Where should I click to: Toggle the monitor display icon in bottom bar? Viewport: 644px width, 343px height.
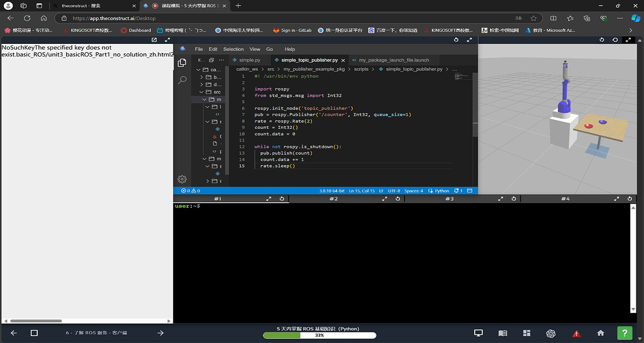478,333
